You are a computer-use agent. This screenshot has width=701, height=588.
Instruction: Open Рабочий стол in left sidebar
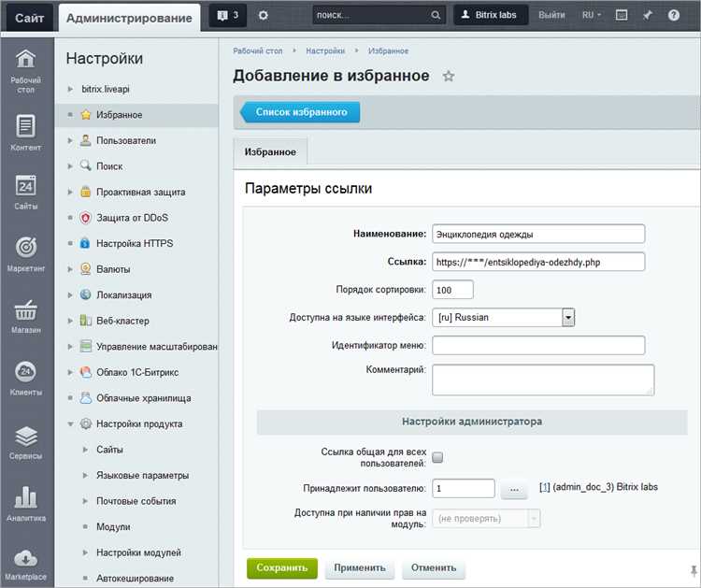26,71
